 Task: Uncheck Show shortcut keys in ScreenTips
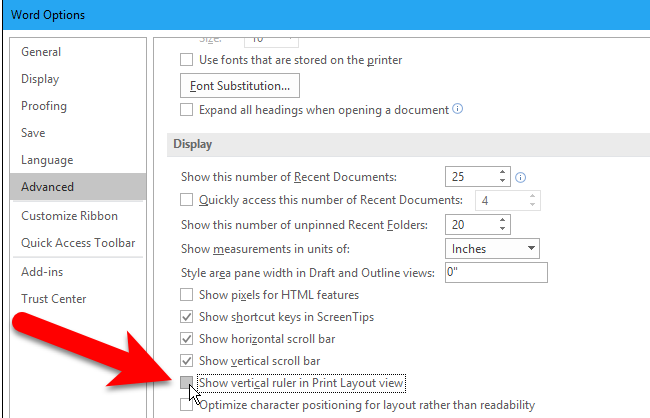[x=186, y=317]
